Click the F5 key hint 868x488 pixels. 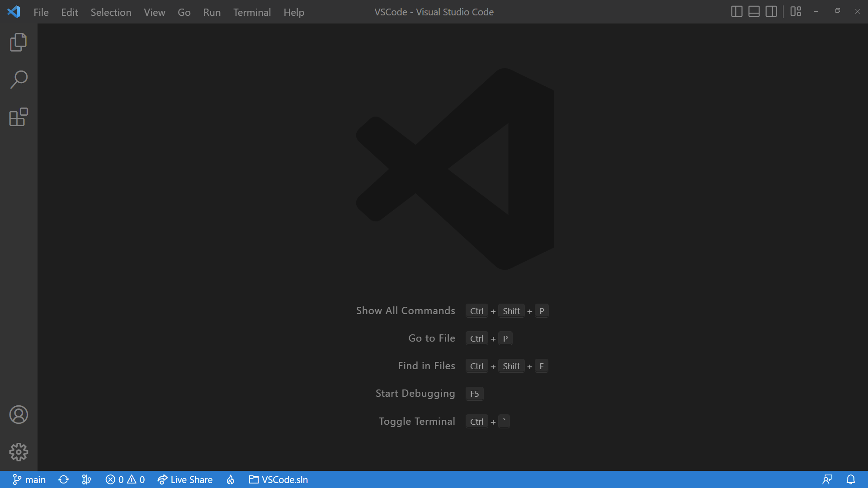(474, 394)
